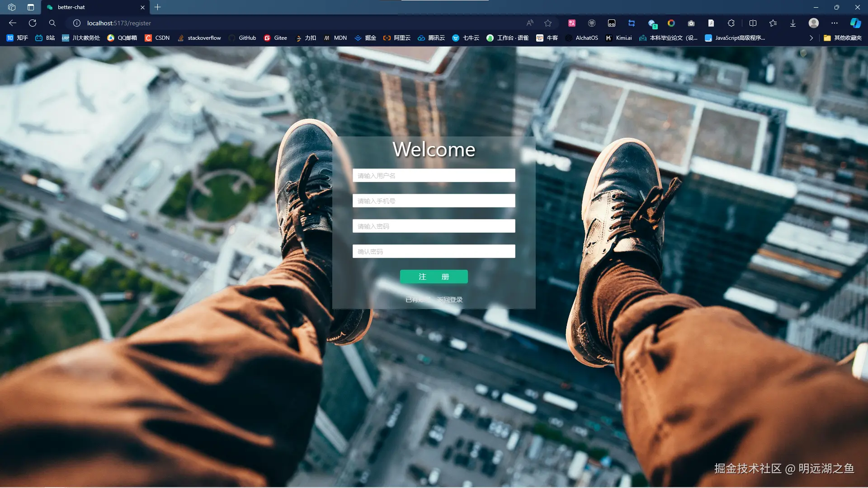The width and height of the screenshot is (868, 488).
Task: Focus the 确认密码 confirm password field
Action: 434,251
